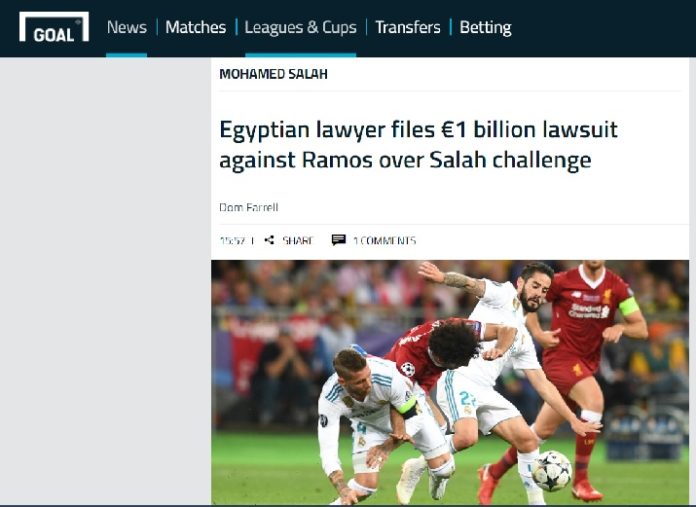696x507 pixels.
Task: Open the Ramos–Salah challenge photo
Action: point(450,382)
